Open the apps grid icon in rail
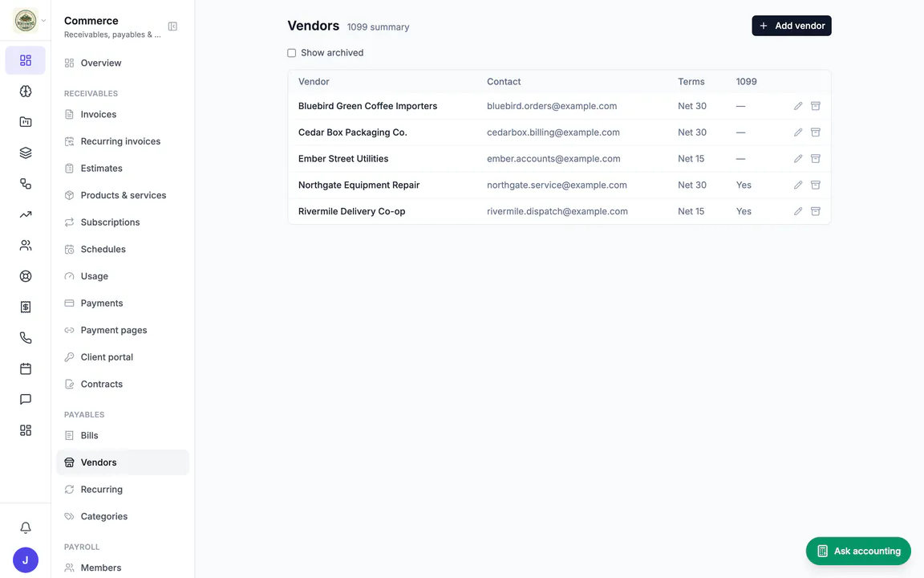Viewport: 924px width, 578px height. click(26, 430)
